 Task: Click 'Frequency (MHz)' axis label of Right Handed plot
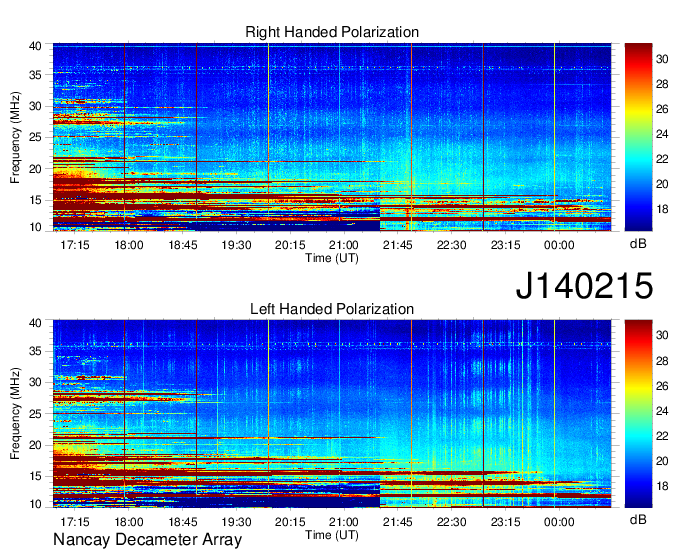15,137
